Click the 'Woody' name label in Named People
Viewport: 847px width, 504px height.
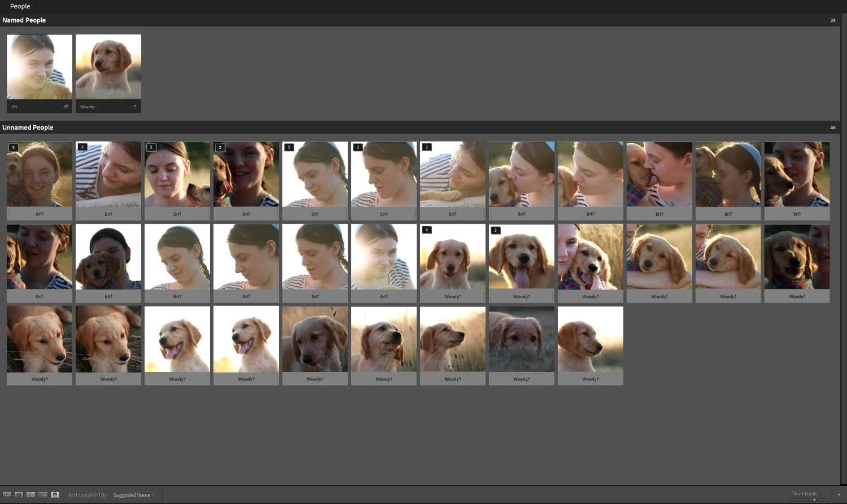click(88, 107)
